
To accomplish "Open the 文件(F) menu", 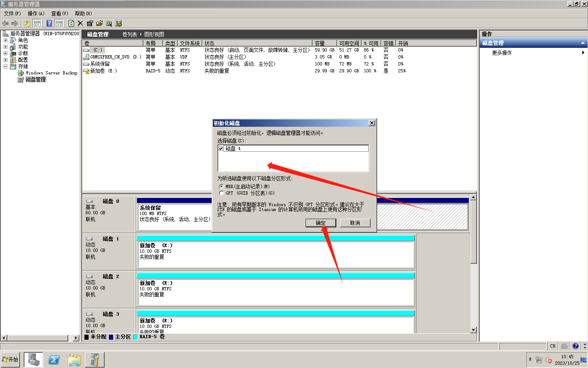I will click(x=12, y=13).
